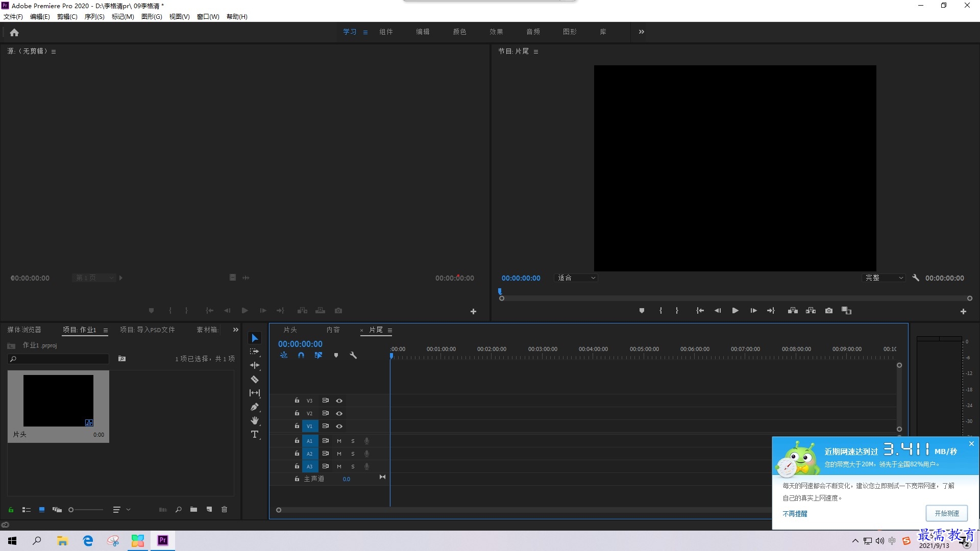Open the Home screen icon

click(x=14, y=32)
